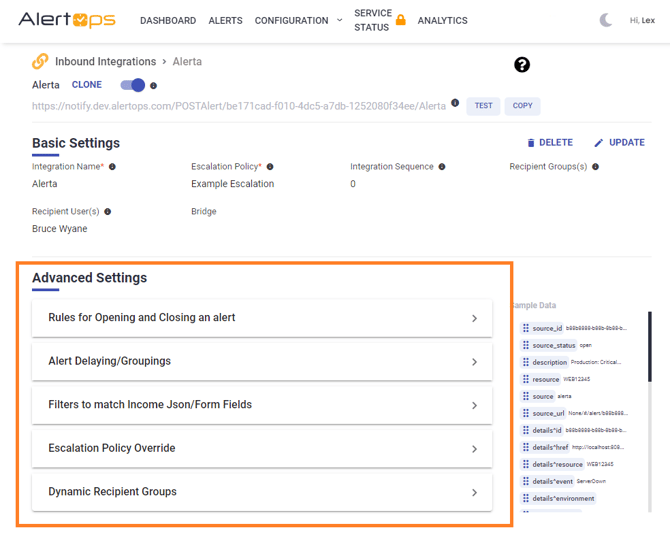Viewport: 670px width, 545px height.
Task: Click the Delete integration button
Action: pos(550,143)
